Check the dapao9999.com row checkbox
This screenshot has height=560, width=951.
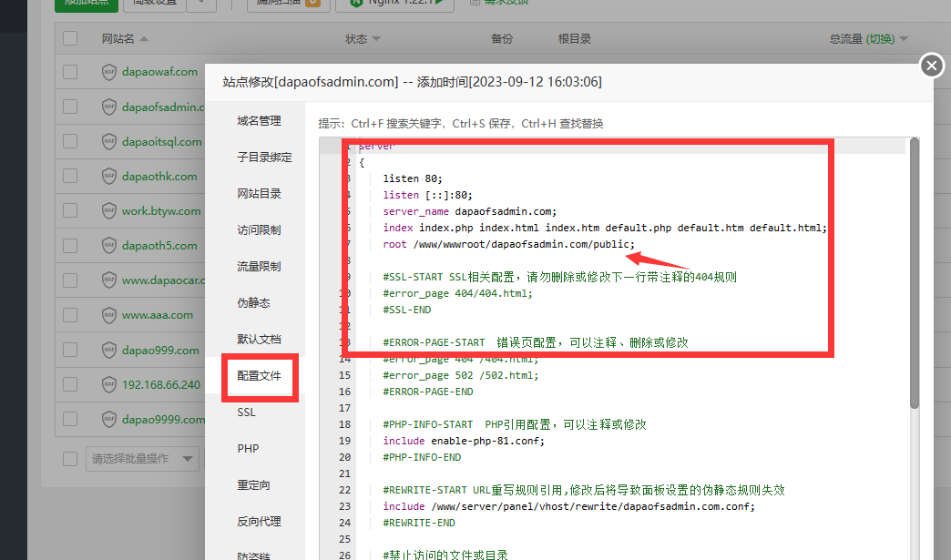(x=70, y=420)
